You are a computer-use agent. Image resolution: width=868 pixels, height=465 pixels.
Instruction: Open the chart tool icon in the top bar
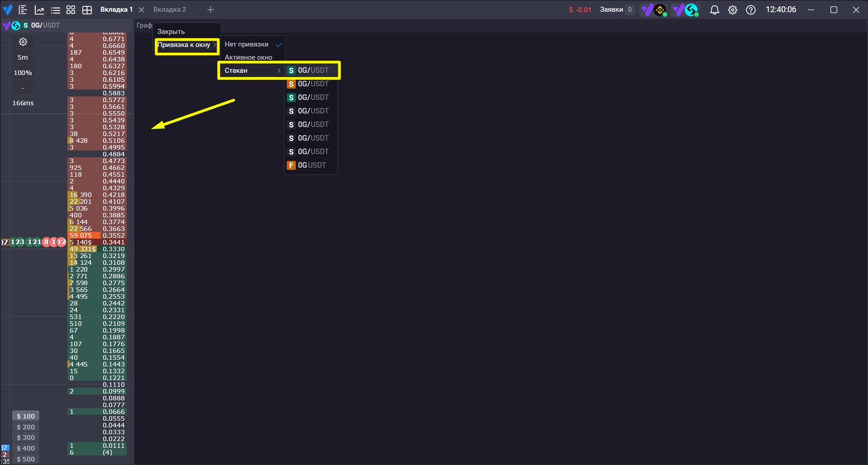39,9
